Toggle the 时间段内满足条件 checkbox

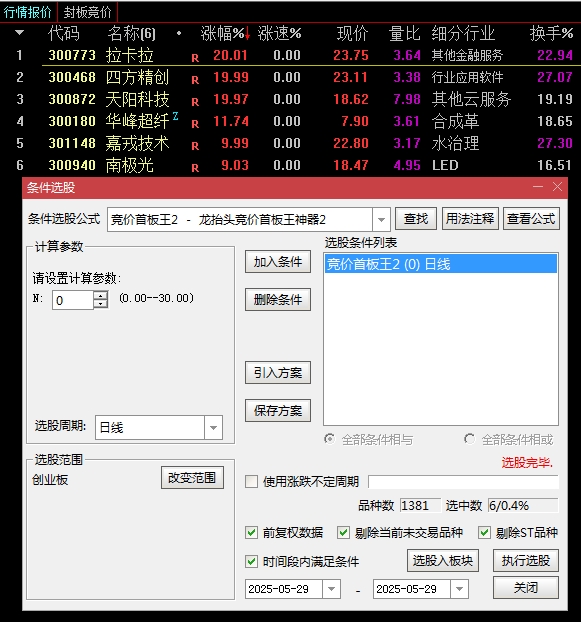pyautogui.click(x=251, y=561)
